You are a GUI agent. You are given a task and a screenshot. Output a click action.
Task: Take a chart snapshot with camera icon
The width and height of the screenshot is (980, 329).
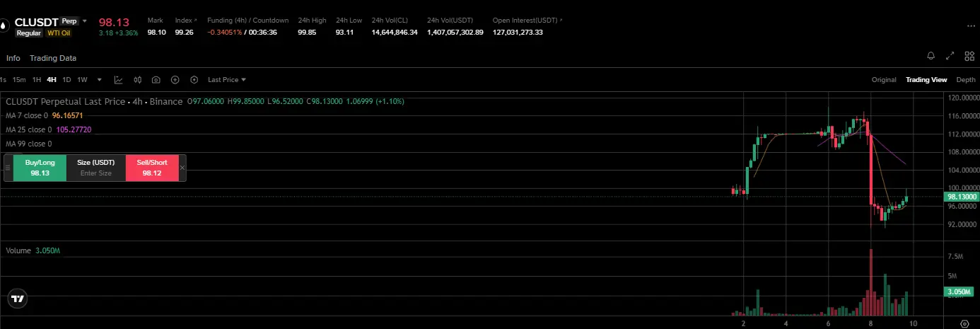coord(156,80)
